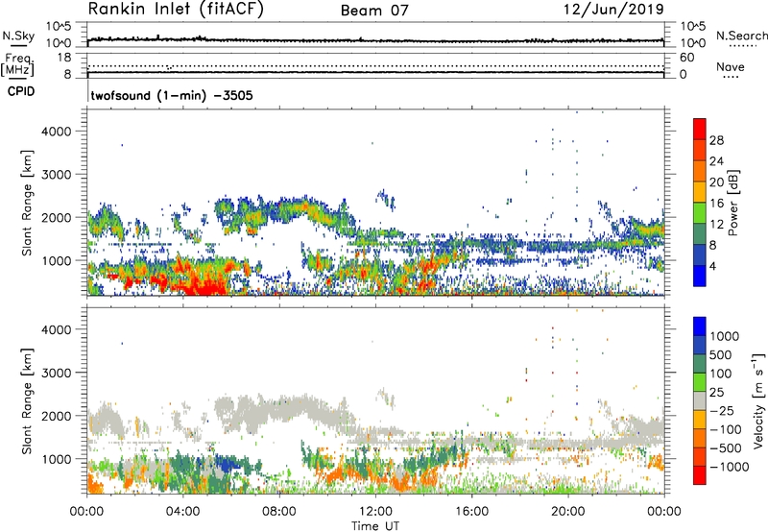Click the "18" frequency axis tick label
The image size is (768, 532).
coord(63,58)
